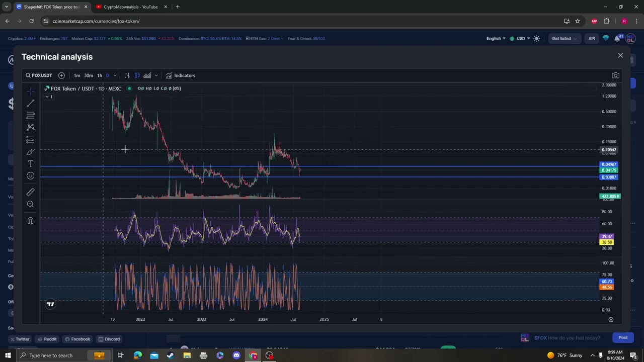Image resolution: width=644 pixels, height=362 pixels.
Task: Expand the chart style dropdown arrow
Action: pos(156,75)
